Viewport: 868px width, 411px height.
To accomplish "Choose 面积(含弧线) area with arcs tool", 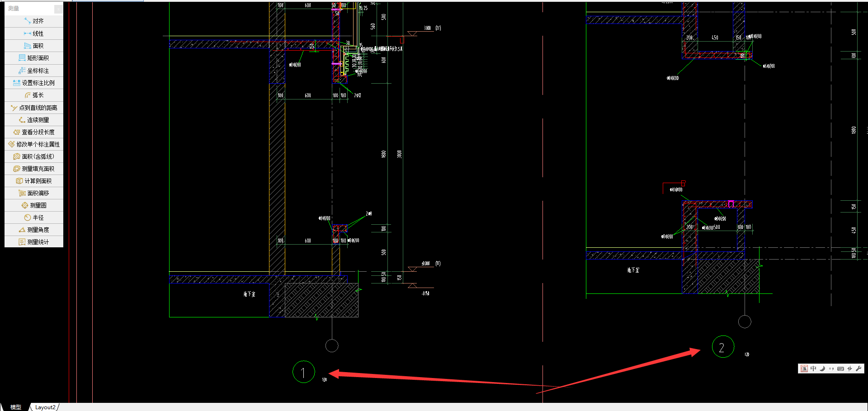I will pos(34,156).
